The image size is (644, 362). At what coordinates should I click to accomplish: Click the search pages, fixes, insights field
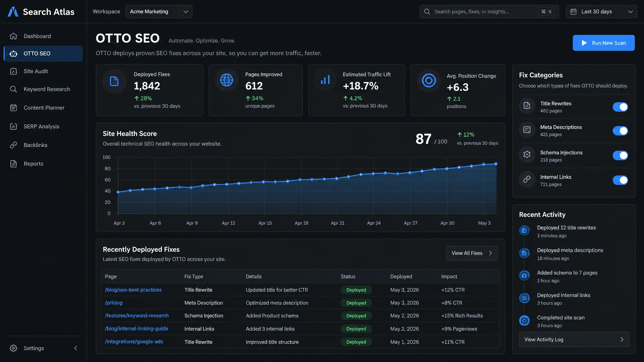pyautogui.click(x=489, y=11)
